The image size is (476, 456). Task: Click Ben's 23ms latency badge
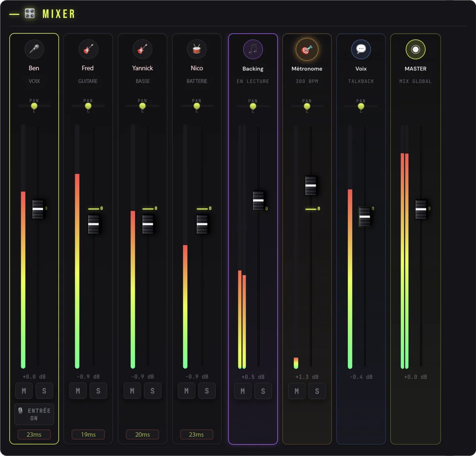(34, 435)
